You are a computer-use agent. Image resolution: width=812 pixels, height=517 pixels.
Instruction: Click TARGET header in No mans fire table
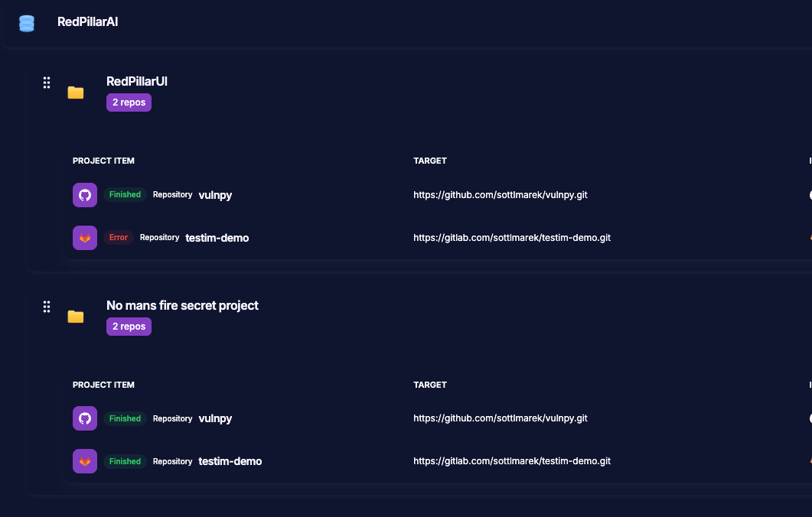point(430,385)
